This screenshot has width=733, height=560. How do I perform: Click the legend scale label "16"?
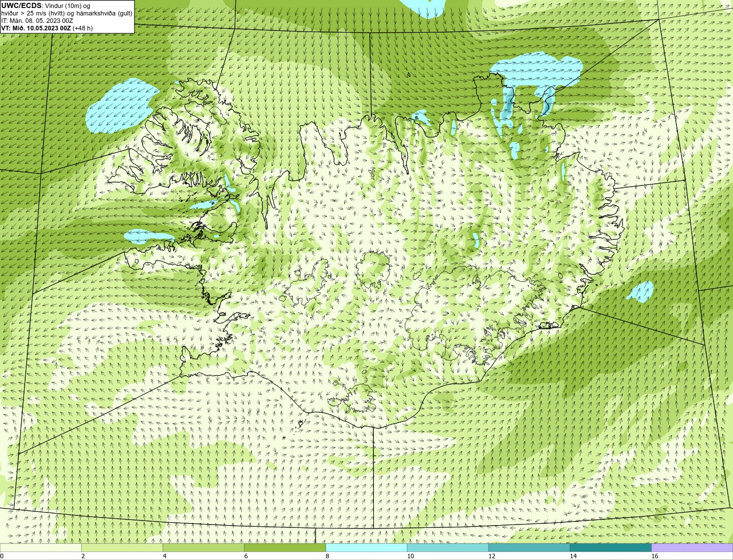coord(655,556)
